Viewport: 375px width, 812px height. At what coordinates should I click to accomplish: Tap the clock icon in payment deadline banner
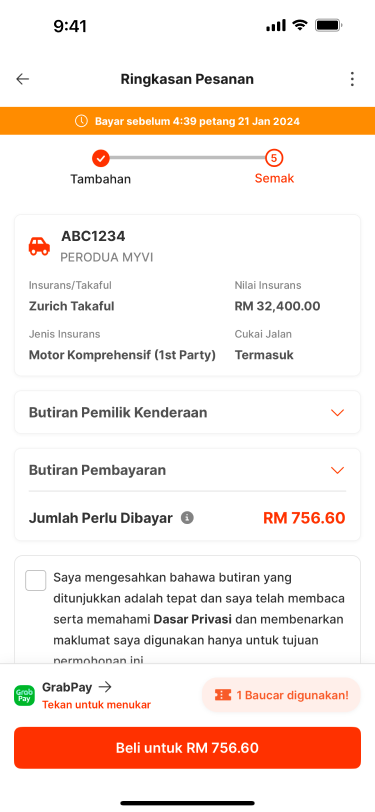tap(81, 121)
